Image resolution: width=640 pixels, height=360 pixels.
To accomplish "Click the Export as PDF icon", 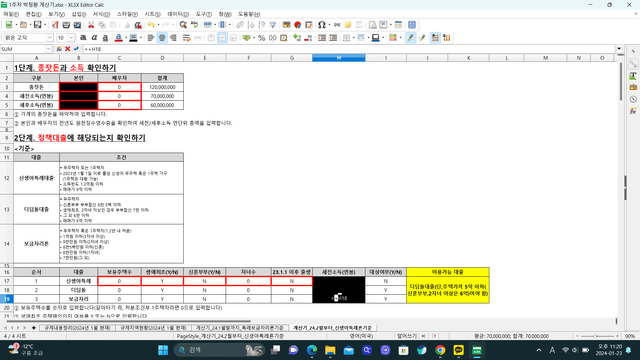I will coord(55,25).
